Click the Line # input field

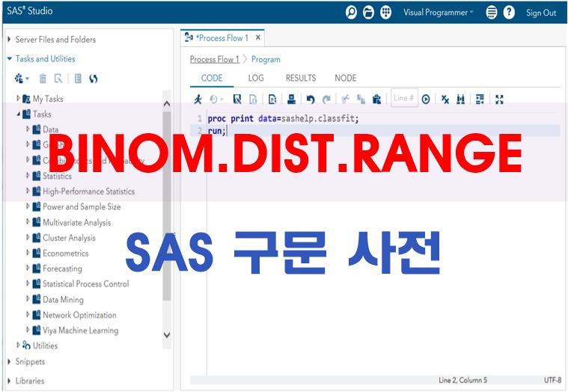[x=404, y=98]
